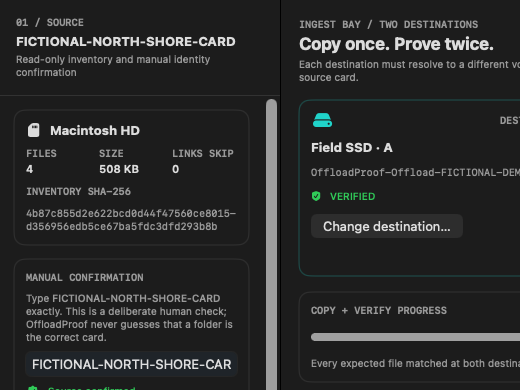Click the SD card icon beside Macintosh HD
The width and height of the screenshot is (520, 390).
tap(33, 130)
